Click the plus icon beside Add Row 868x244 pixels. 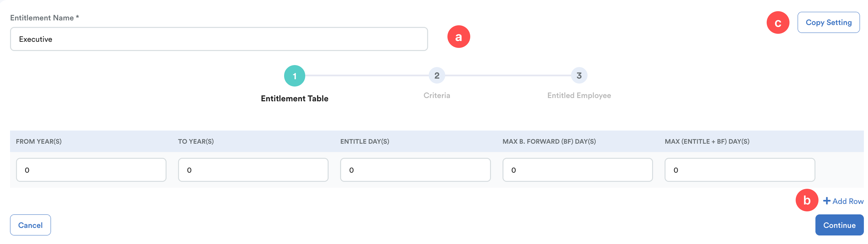click(x=826, y=201)
